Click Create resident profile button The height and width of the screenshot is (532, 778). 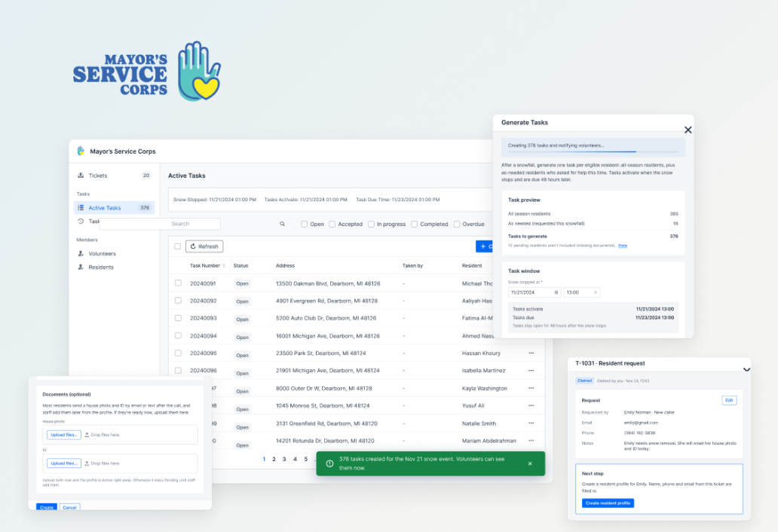click(608, 503)
